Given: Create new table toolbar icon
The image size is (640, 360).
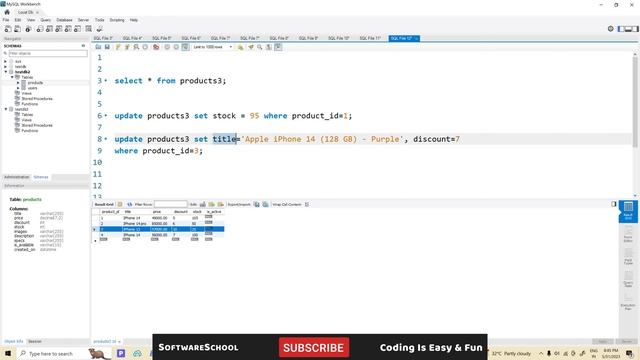Looking at the screenshot, I should pos(49,29).
